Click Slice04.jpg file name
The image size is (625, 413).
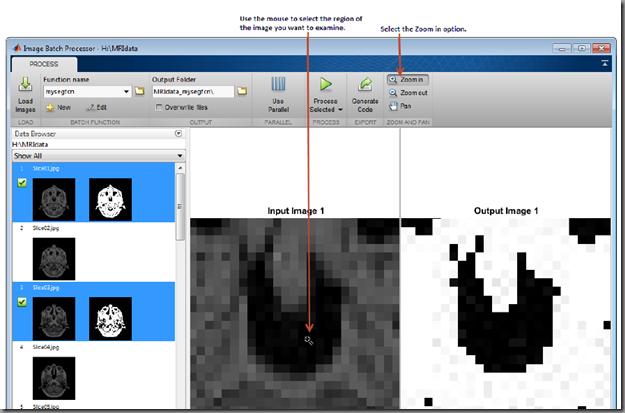(46, 347)
